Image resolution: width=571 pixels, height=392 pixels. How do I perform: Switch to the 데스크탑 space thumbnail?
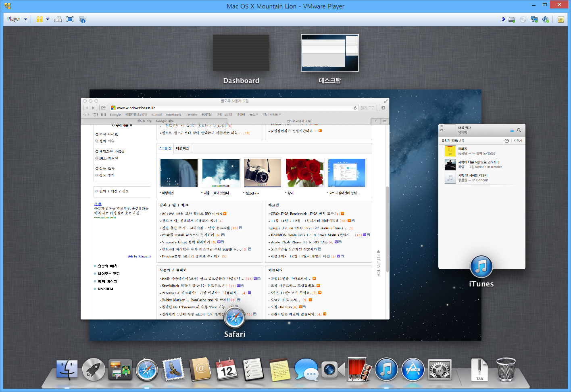330,53
